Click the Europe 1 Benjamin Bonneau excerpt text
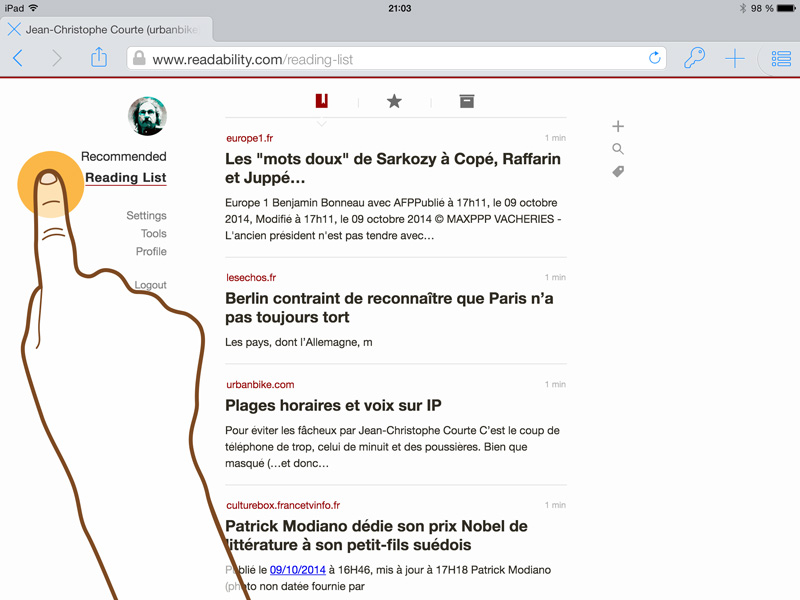 pyautogui.click(x=393, y=219)
